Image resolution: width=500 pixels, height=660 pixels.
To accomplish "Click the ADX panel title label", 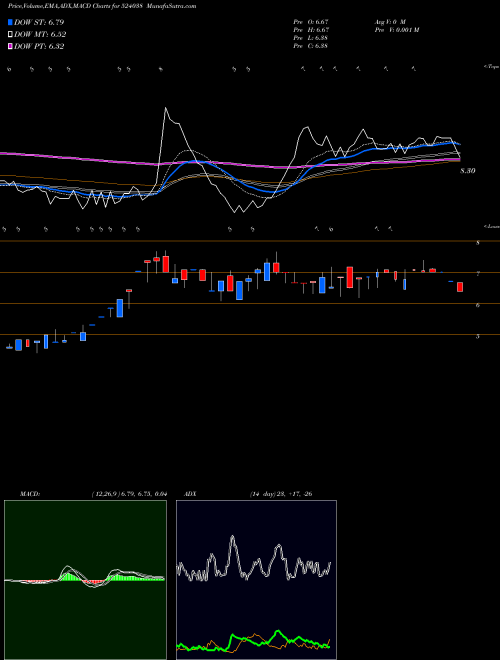I will (189, 494).
